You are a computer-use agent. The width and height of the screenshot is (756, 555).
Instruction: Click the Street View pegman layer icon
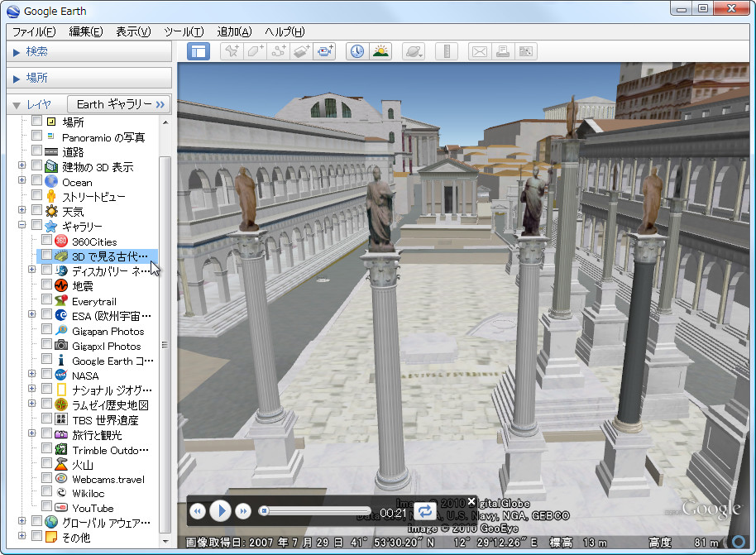[51, 196]
